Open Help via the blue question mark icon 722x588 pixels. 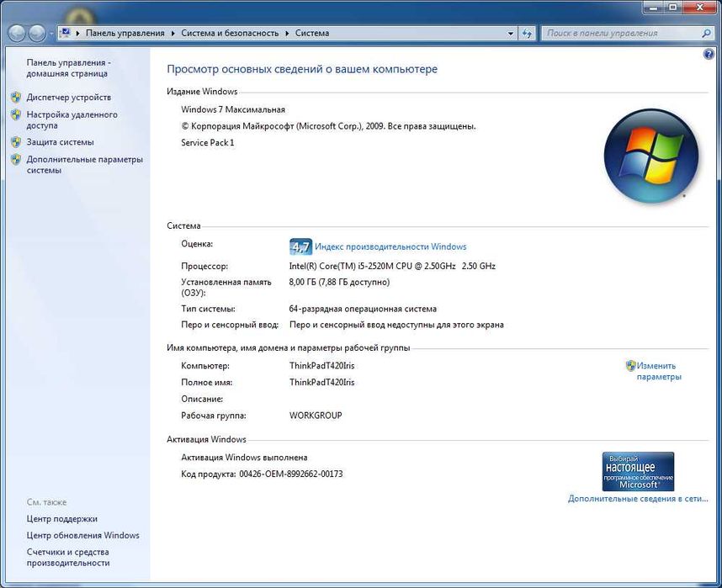click(x=709, y=55)
